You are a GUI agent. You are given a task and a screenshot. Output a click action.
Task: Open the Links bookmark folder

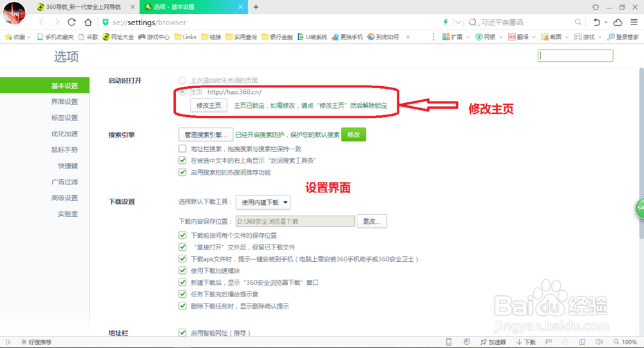[x=185, y=37]
